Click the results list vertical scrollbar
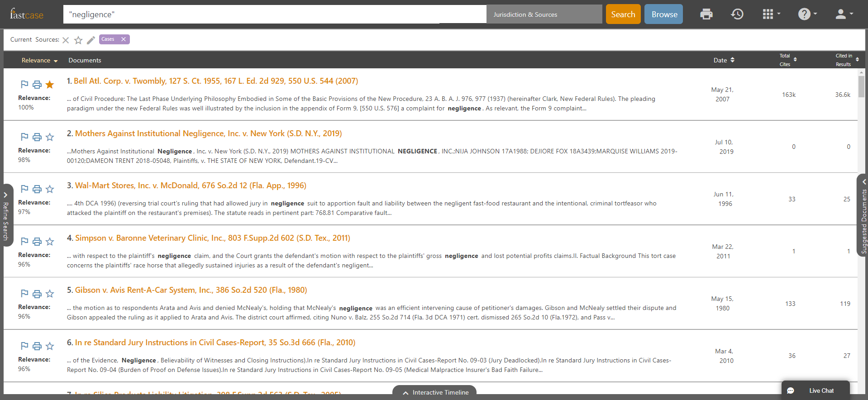Screen dimensions: 868x400 click(x=861, y=86)
